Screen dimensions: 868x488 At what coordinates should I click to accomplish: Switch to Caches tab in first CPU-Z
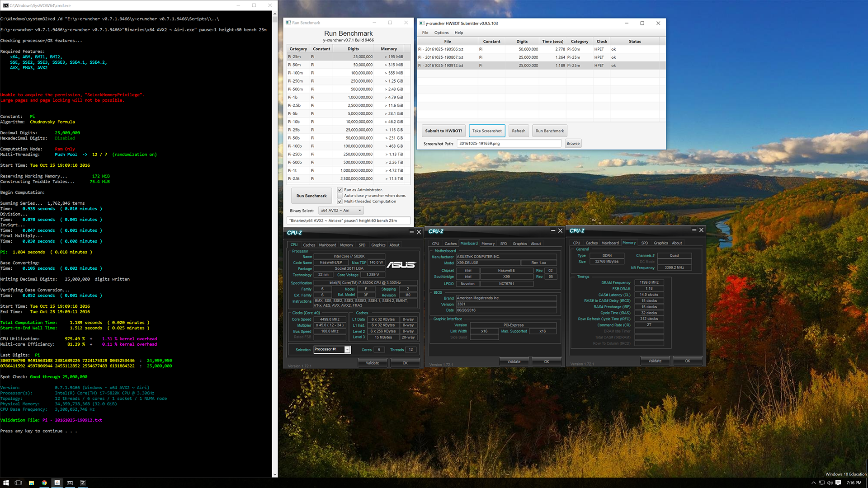point(309,245)
